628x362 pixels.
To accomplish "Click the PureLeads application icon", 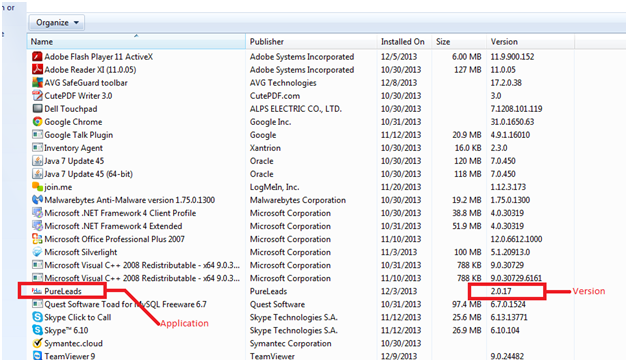I will click(37, 291).
